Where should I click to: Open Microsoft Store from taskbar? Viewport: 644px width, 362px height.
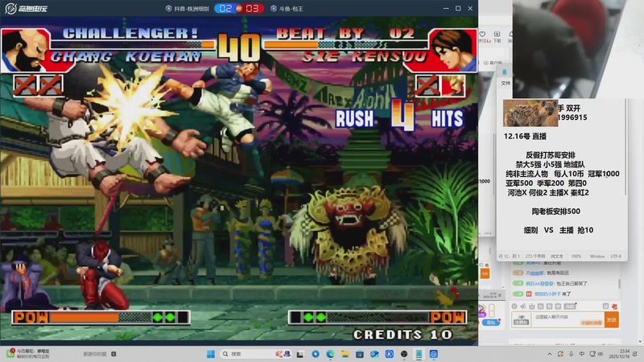coord(360,354)
